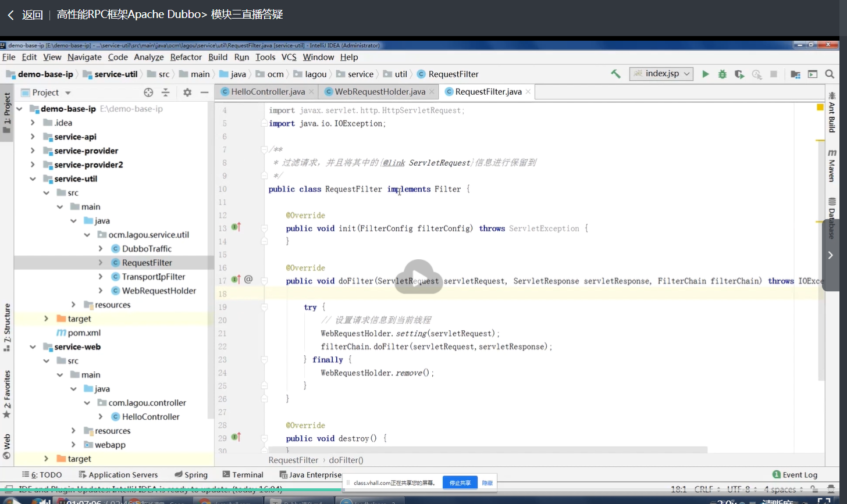Screen dimensions: 847x504
Task: Expand the service-provider module
Action: point(33,151)
